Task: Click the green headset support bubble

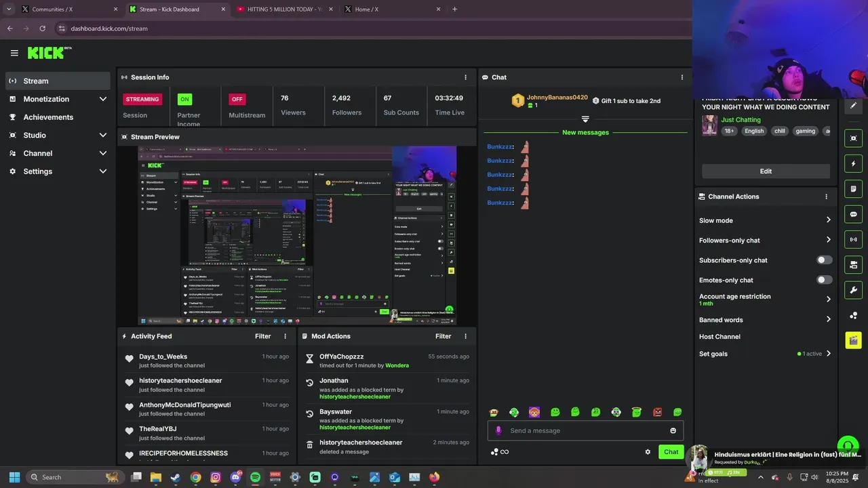Action: tap(848, 446)
